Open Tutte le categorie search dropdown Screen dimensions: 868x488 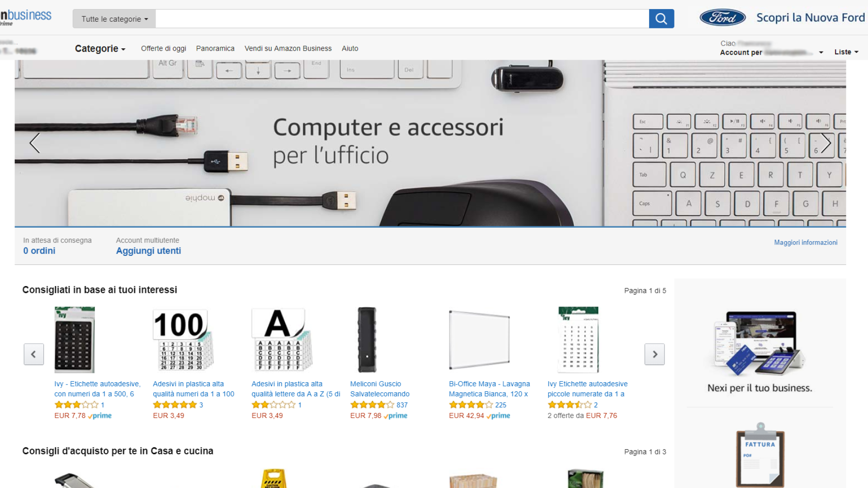pos(114,19)
